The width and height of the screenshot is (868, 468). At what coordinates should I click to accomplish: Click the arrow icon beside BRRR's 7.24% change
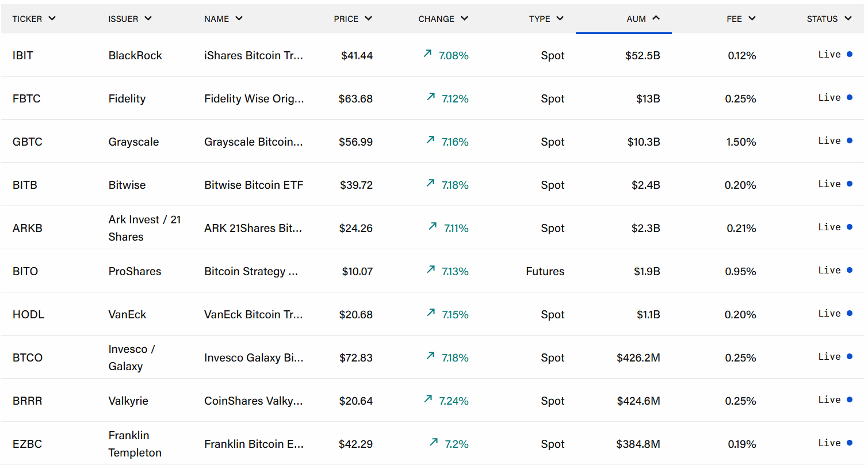(428, 399)
